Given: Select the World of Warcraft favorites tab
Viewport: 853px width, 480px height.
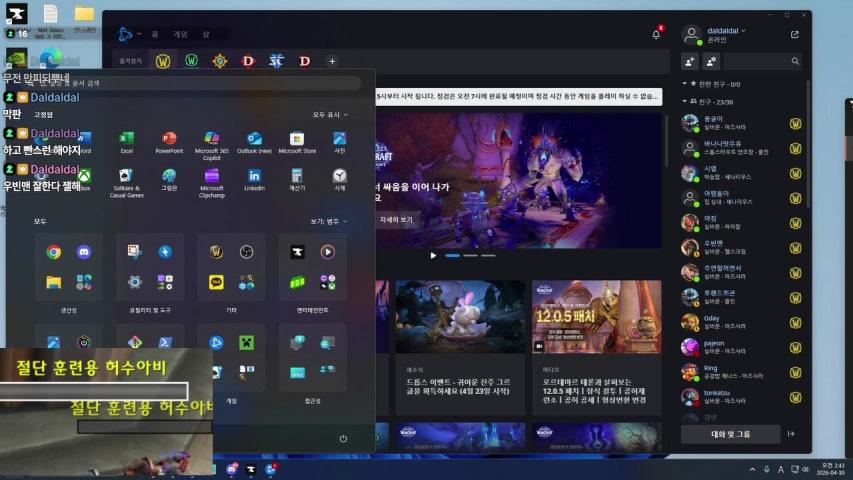Looking at the screenshot, I should point(163,61).
